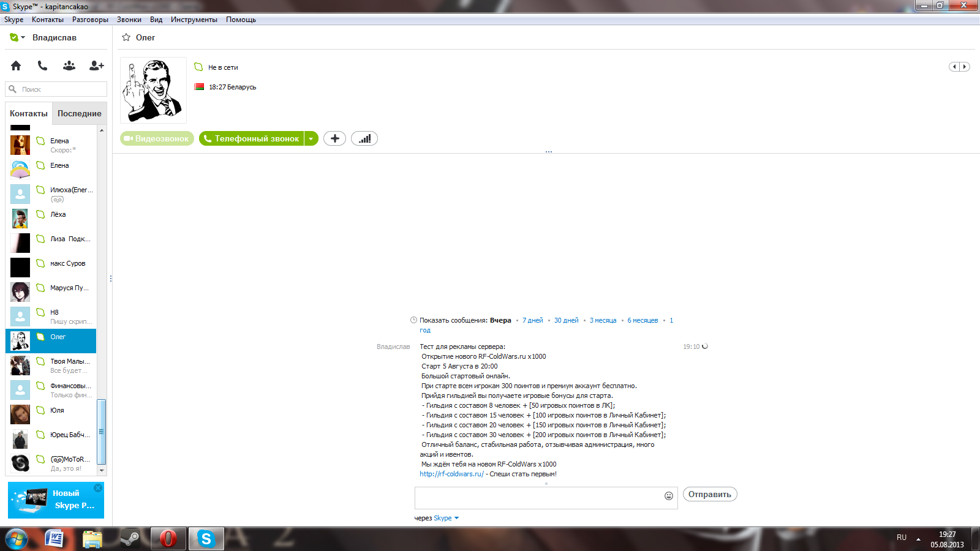980x551 pixels.
Task: Select contact Твоя Малы...
Action: (x=51, y=365)
